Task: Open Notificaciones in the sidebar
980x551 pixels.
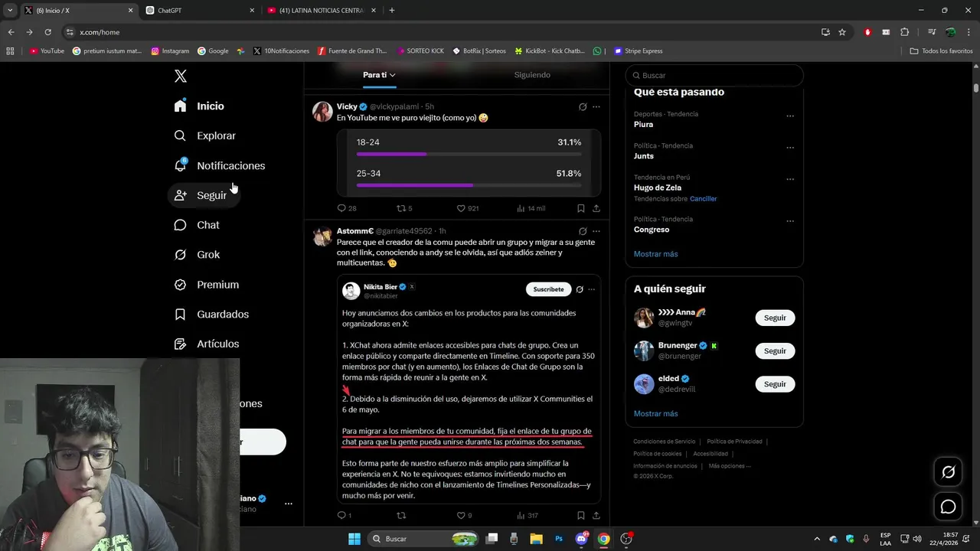Action: 219,165
